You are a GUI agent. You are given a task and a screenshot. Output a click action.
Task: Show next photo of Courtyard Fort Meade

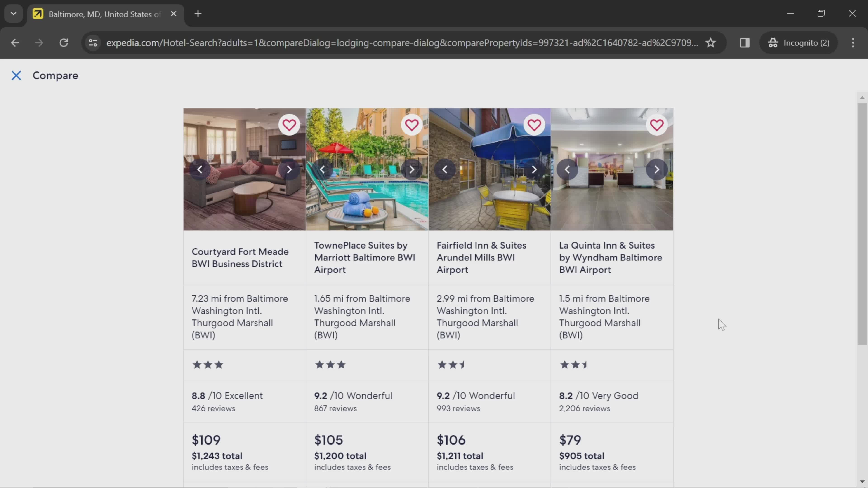pyautogui.click(x=289, y=169)
